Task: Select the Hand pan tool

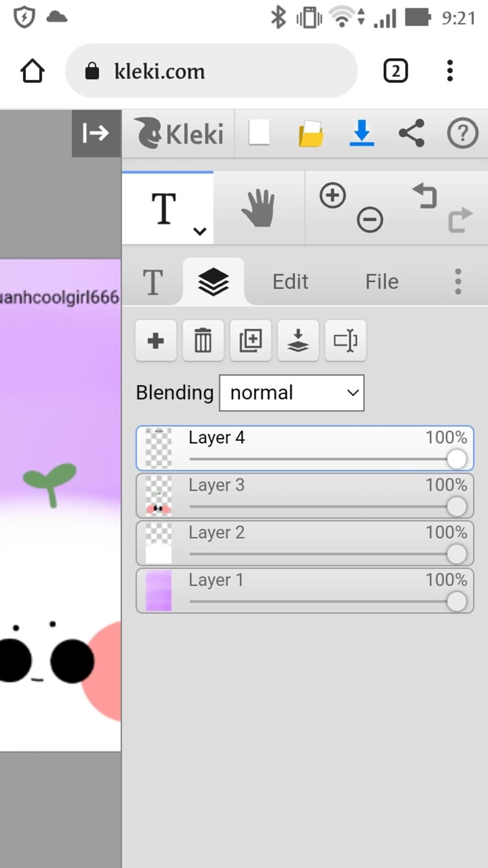Action: 258,208
